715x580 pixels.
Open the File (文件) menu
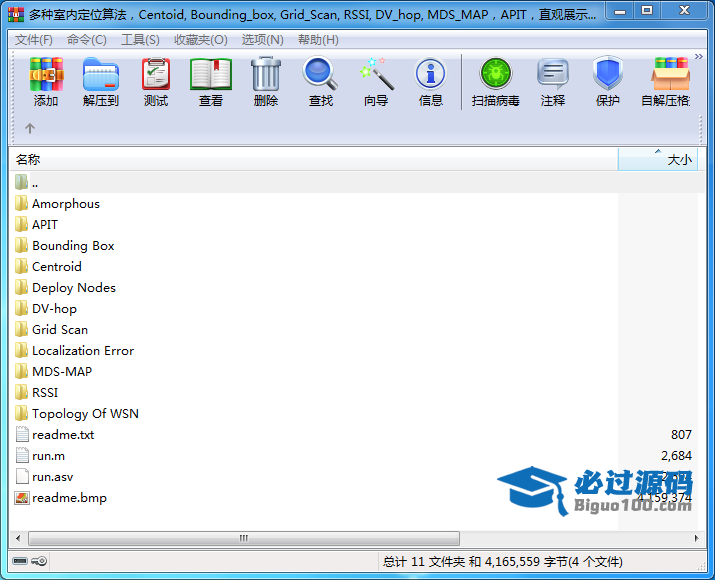[34, 40]
